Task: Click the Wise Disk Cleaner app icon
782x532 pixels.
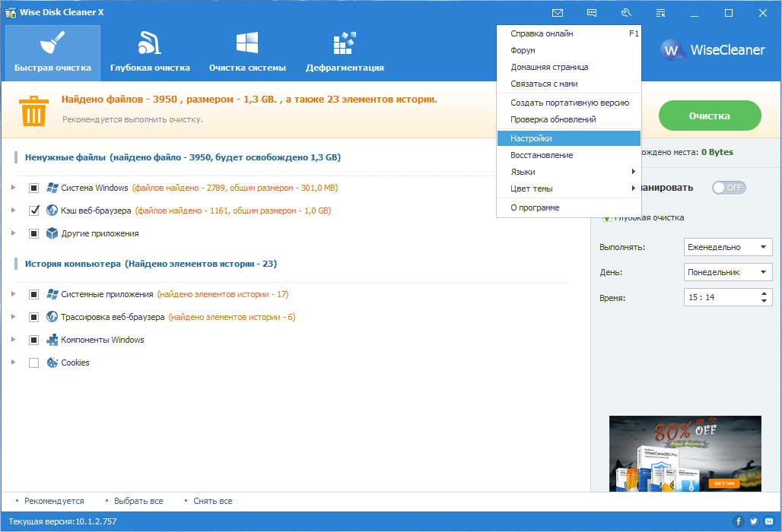Action: click(11, 12)
